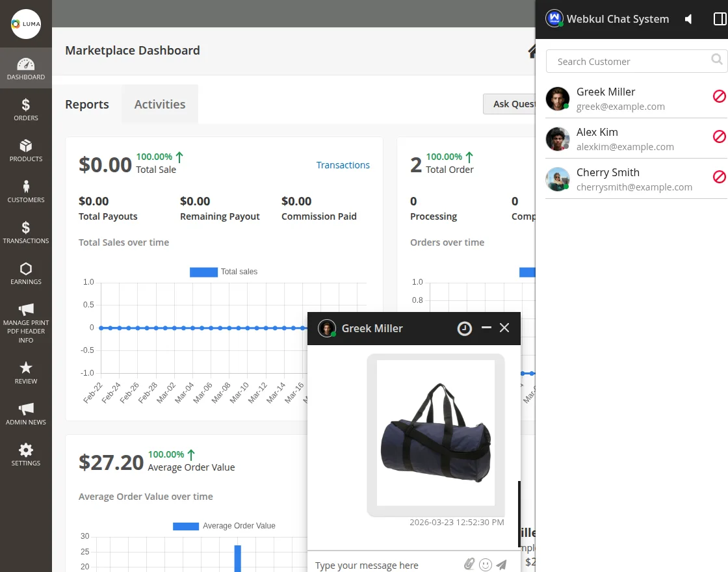Click the Ask Question button
Viewport: 728px width, 572px height.
tap(510, 104)
